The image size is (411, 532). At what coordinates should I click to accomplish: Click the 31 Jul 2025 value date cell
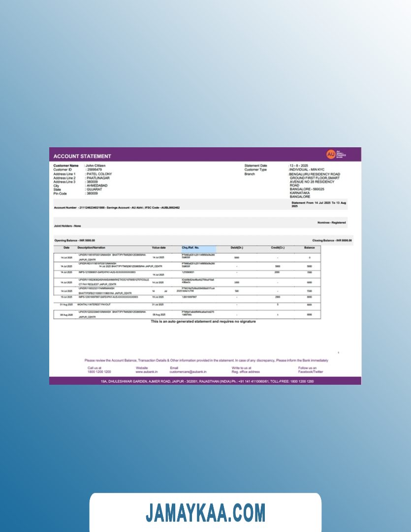(x=158, y=305)
